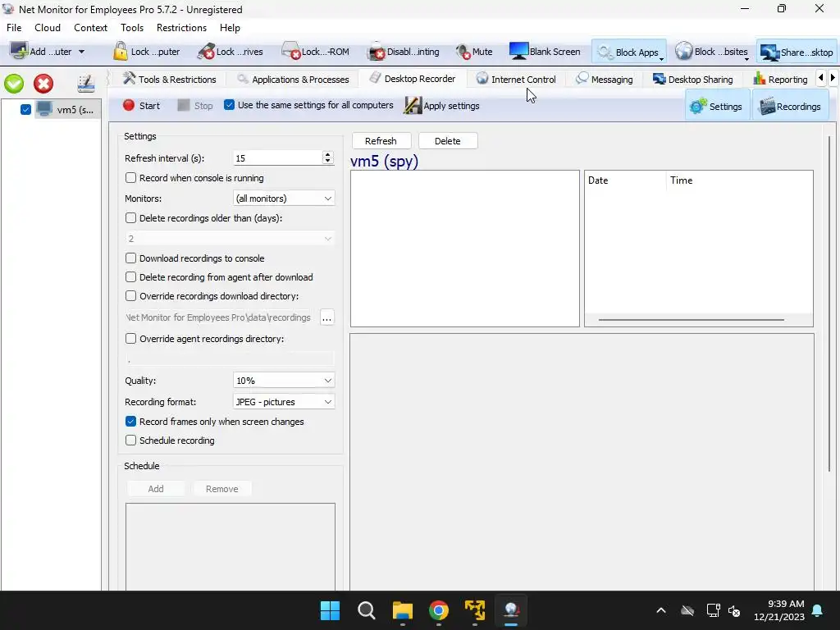Toggle Use the same settings for all computers
This screenshot has height=630, width=840.
pyautogui.click(x=230, y=104)
